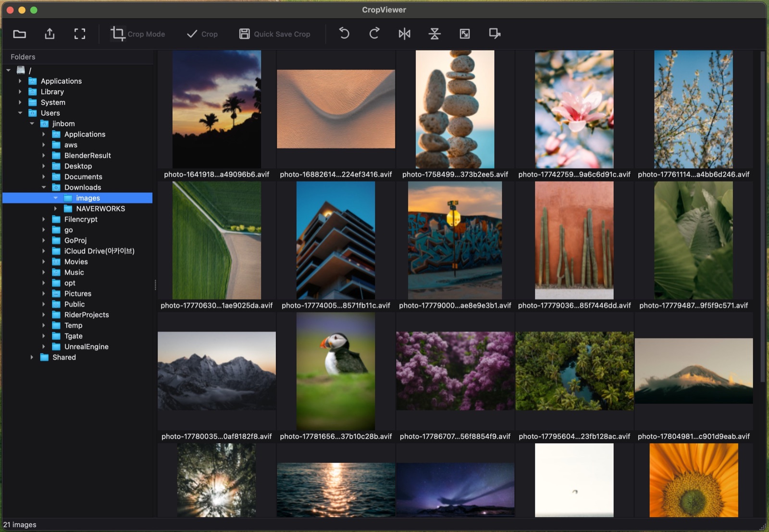769x532 pixels.
Task: Select the Documents folder
Action: [83, 176]
